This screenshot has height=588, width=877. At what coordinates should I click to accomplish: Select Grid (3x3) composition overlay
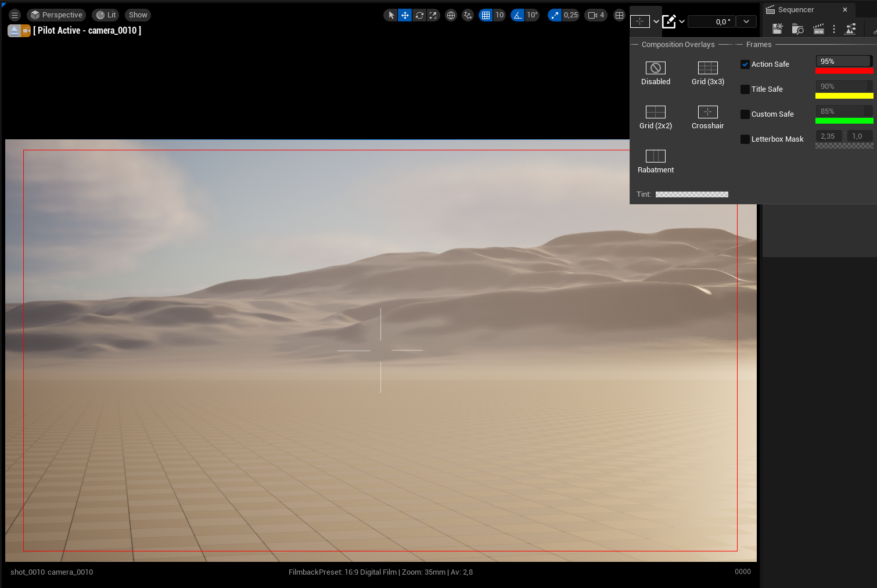tap(708, 74)
